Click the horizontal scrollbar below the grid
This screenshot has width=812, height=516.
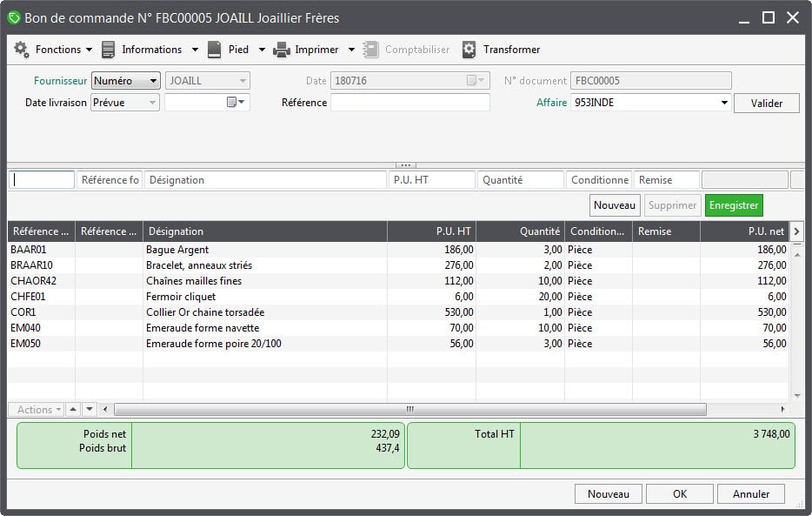tap(409, 408)
